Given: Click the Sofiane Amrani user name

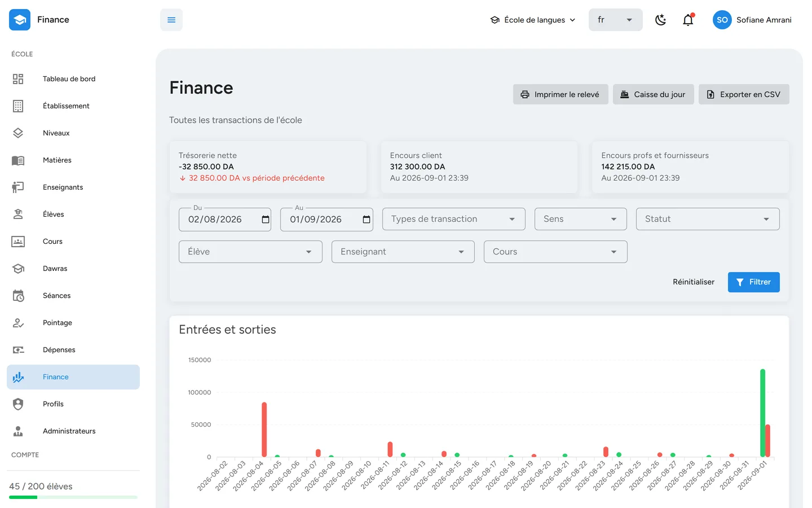Looking at the screenshot, I should click(764, 20).
